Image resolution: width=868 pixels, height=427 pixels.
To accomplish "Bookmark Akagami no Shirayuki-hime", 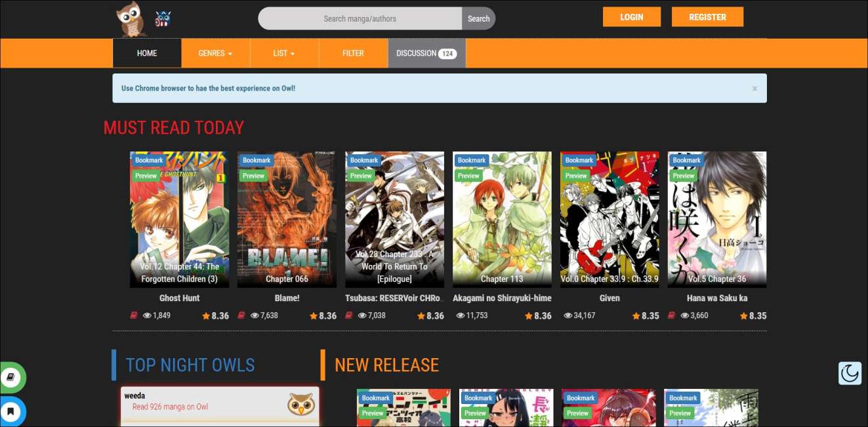I will click(472, 160).
